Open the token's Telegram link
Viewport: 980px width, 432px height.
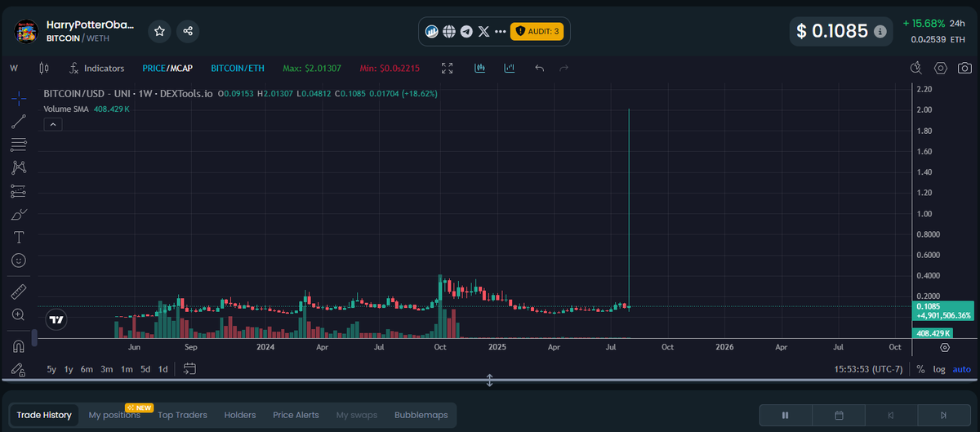(x=466, y=32)
